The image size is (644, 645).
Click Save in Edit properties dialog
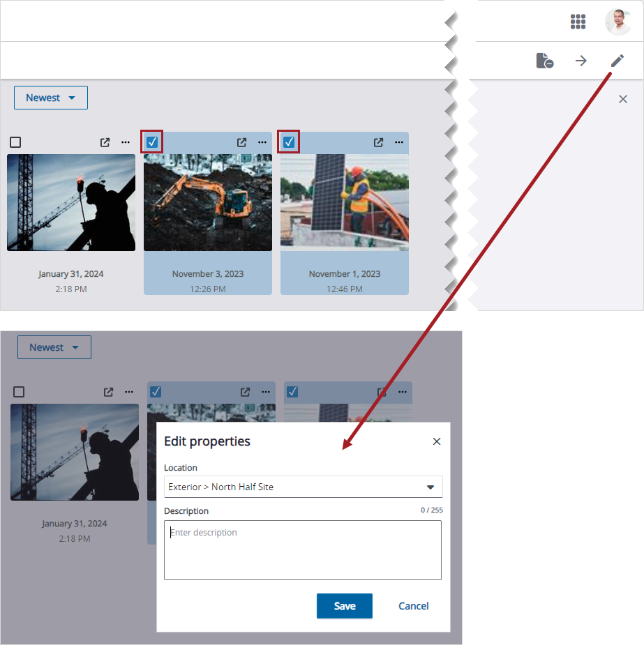coord(345,606)
